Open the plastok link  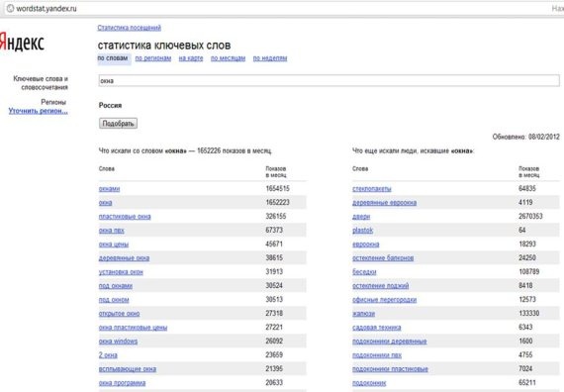pyautogui.click(x=362, y=231)
